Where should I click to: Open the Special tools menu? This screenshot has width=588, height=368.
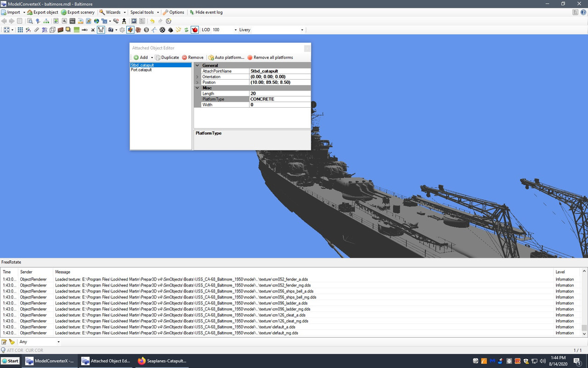click(x=145, y=12)
